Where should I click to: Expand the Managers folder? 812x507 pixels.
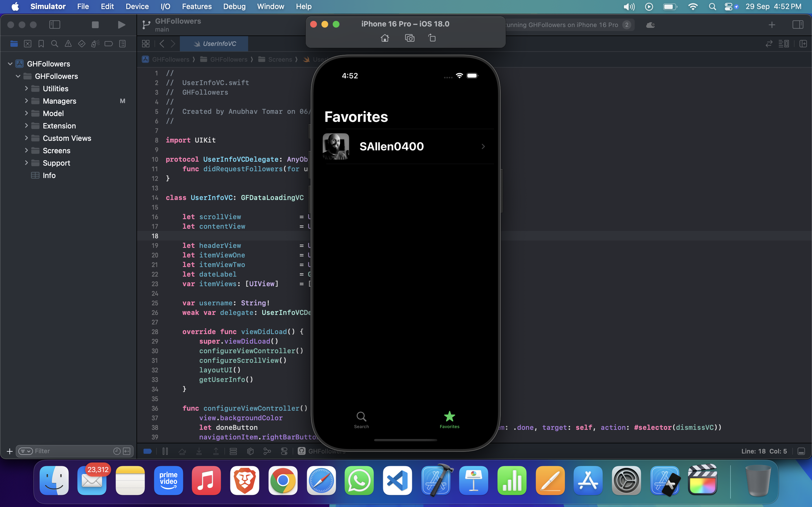pyautogui.click(x=26, y=101)
